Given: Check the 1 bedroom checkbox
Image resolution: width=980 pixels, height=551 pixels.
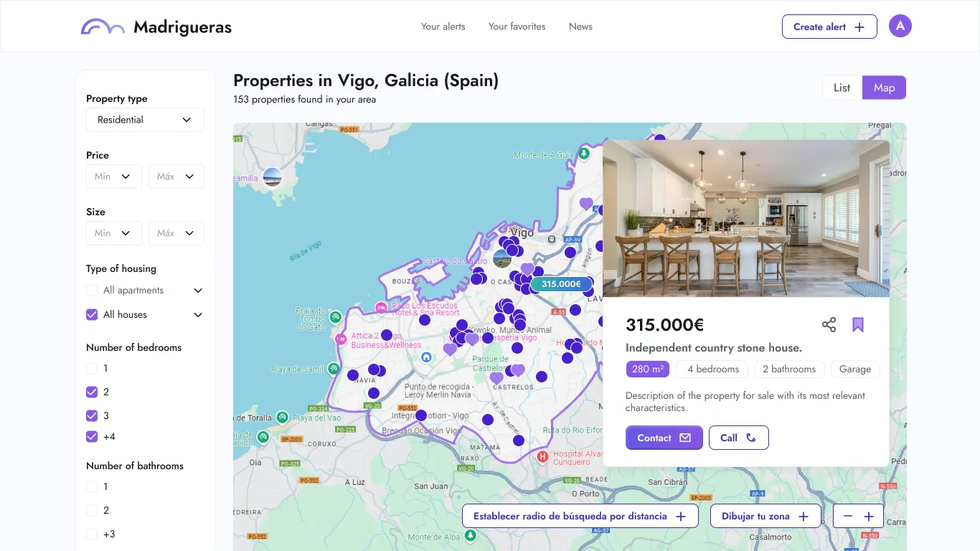Looking at the screenshot, I should click(x=92, y=369).
